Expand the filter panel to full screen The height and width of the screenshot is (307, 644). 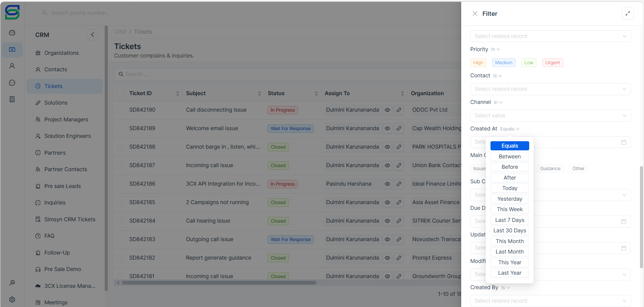(x=628, y=13)
